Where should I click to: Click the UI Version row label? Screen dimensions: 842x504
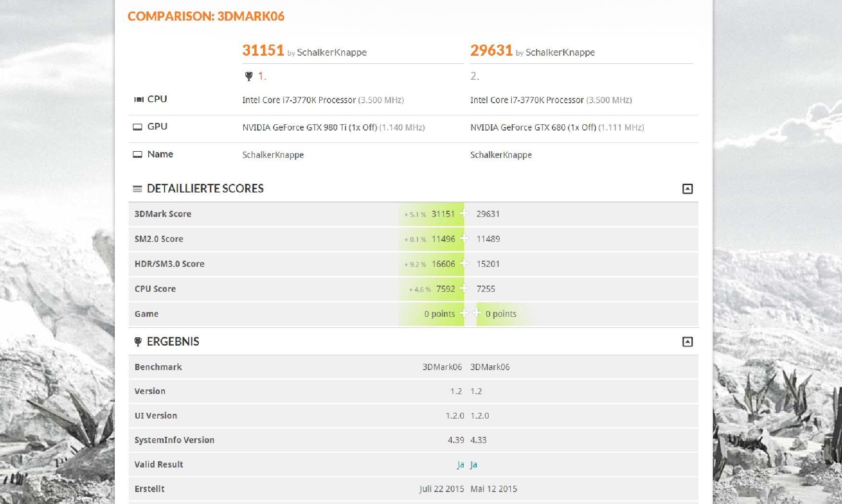(x=156, y=416)
